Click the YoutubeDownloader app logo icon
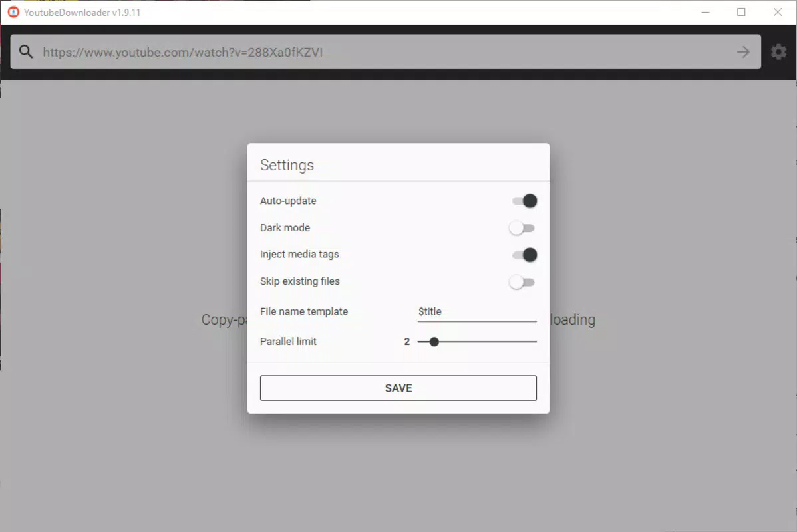 point(13,12)
